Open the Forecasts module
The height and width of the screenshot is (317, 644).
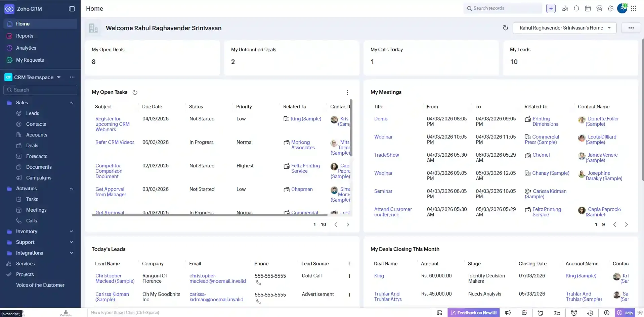(x=37, y=156)
